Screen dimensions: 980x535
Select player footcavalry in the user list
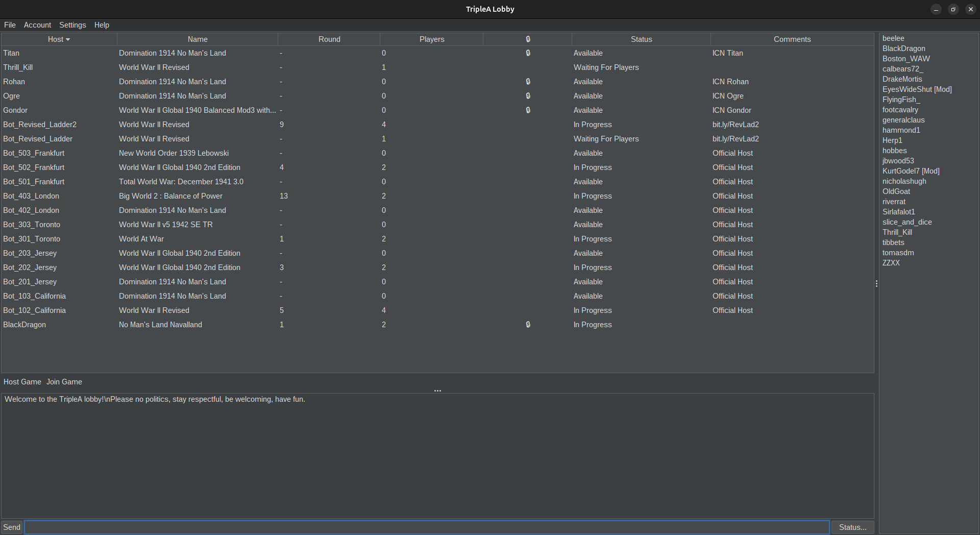[x=900, y=110]
